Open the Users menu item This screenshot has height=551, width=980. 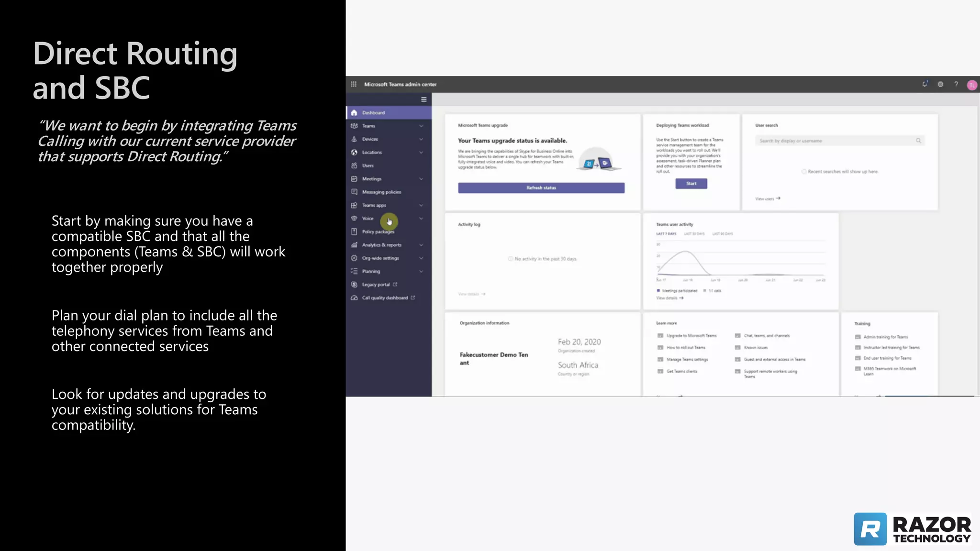(x=367, y=165)
